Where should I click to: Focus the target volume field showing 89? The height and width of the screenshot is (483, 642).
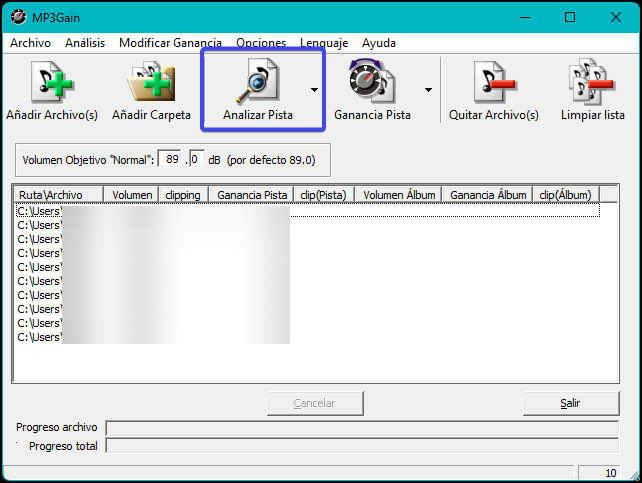170,159
